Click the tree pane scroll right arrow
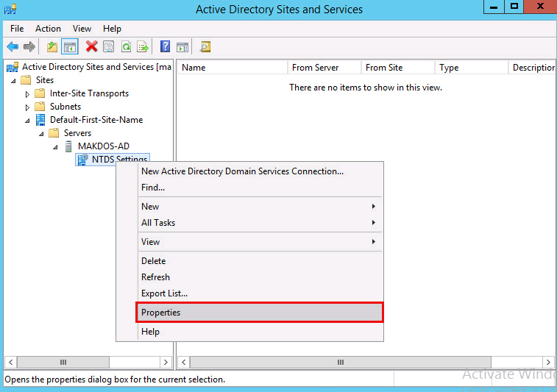 (x=166, y=362)
